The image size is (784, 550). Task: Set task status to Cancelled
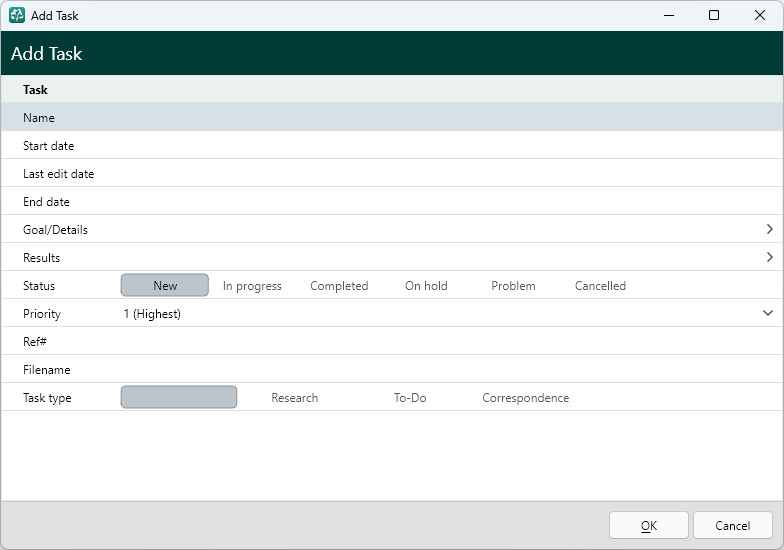click(600, 286)
